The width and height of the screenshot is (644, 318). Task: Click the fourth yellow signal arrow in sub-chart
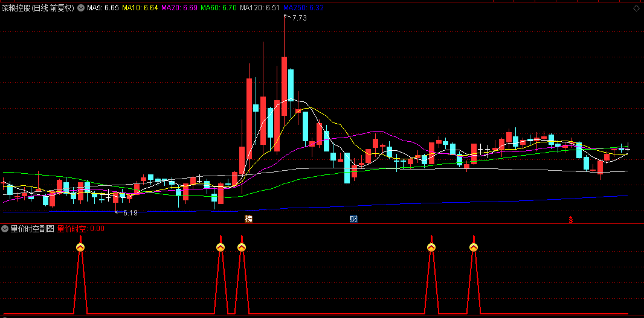tap(431, 247)
